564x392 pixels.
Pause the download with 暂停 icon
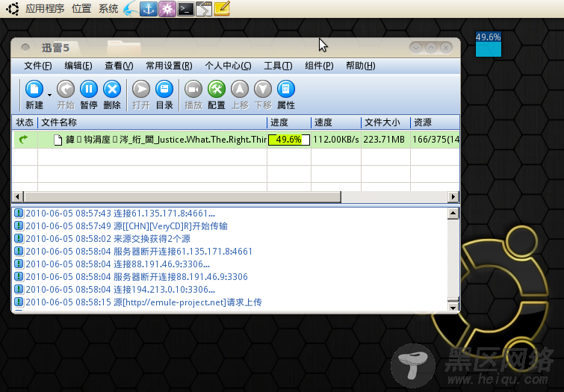tap(88, 89)
